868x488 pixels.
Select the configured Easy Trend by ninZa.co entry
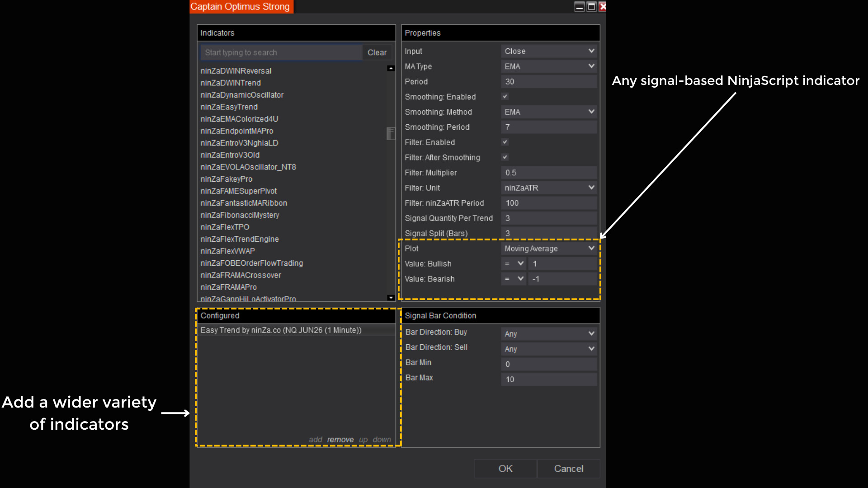coord(281,330)
